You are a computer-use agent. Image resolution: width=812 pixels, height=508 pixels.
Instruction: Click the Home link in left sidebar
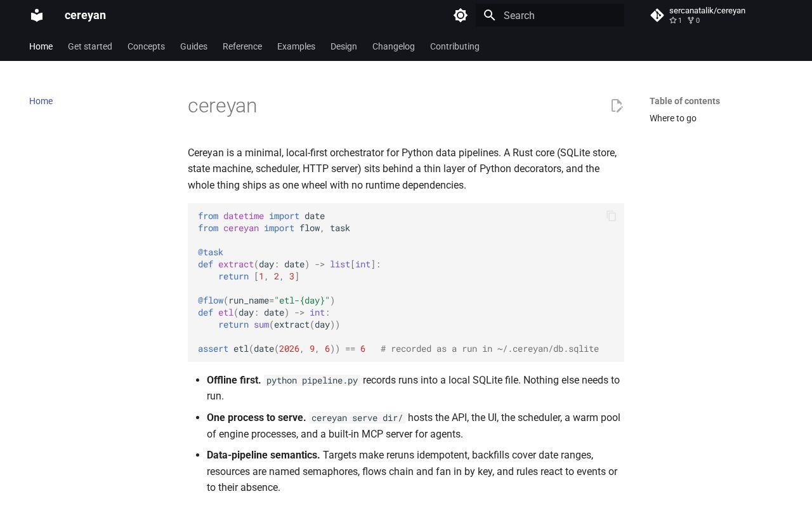tap(41, 101)
